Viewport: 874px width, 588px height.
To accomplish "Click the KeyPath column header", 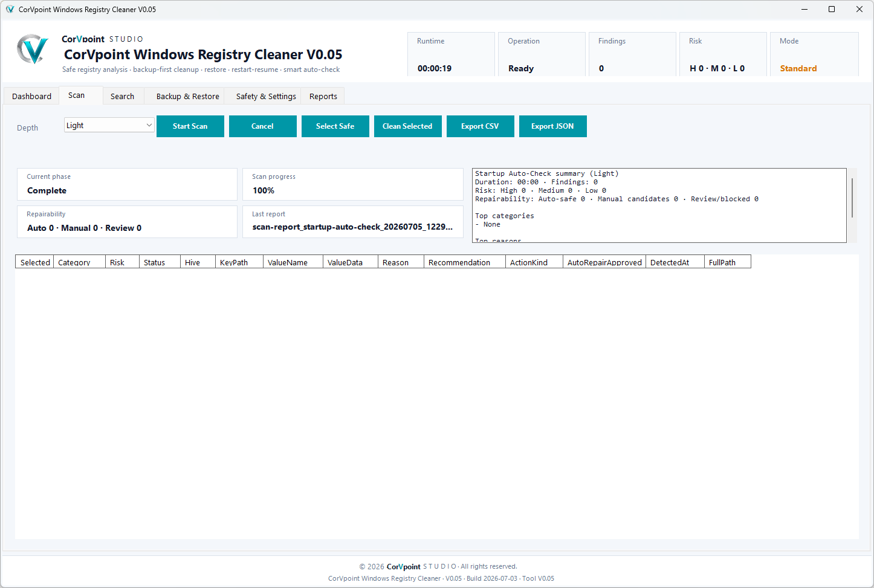I will click(x=239, y=262).
